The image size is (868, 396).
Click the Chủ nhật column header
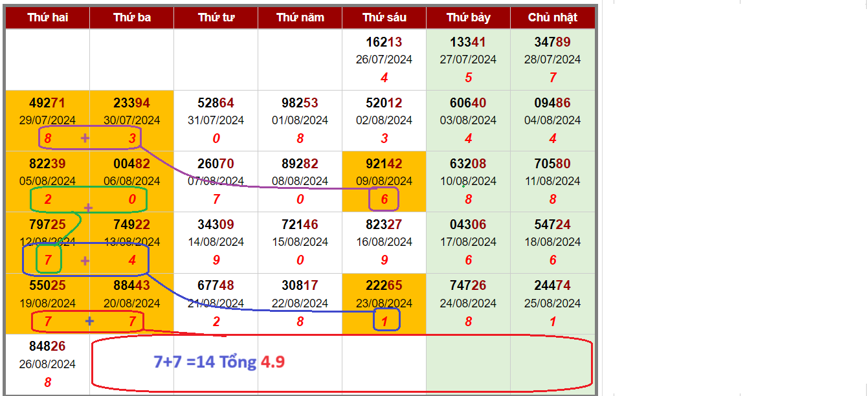click(x=552, y=17)
